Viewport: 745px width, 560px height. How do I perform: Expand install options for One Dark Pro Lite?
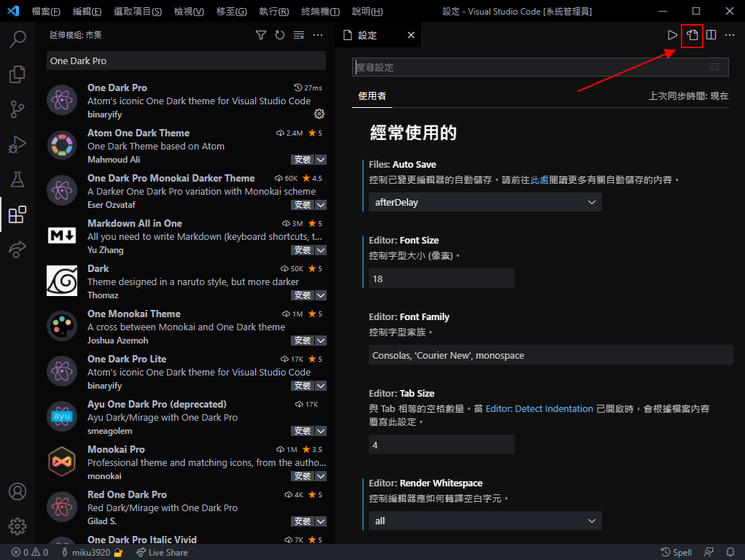(x=321, y=386)
